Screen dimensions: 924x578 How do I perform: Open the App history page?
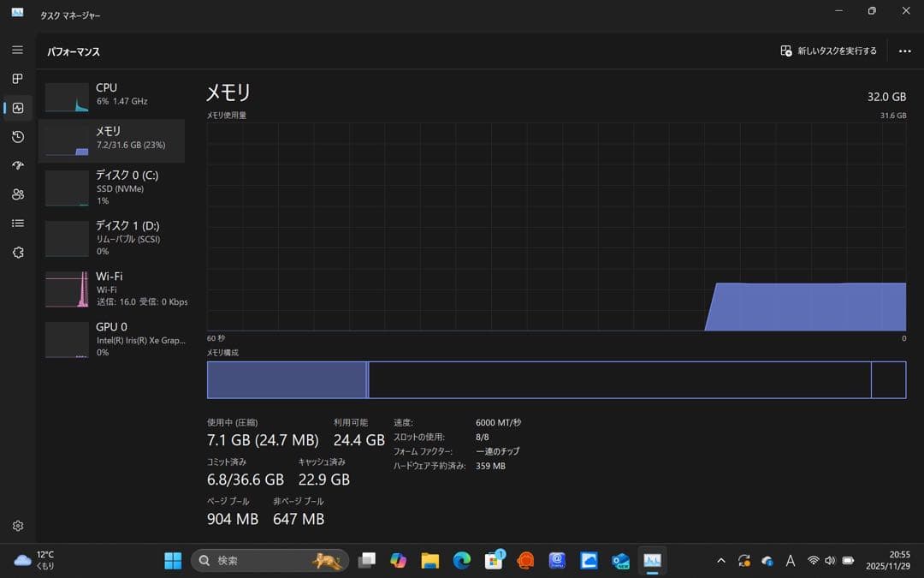pyautogui.click(x=17, y=136)
